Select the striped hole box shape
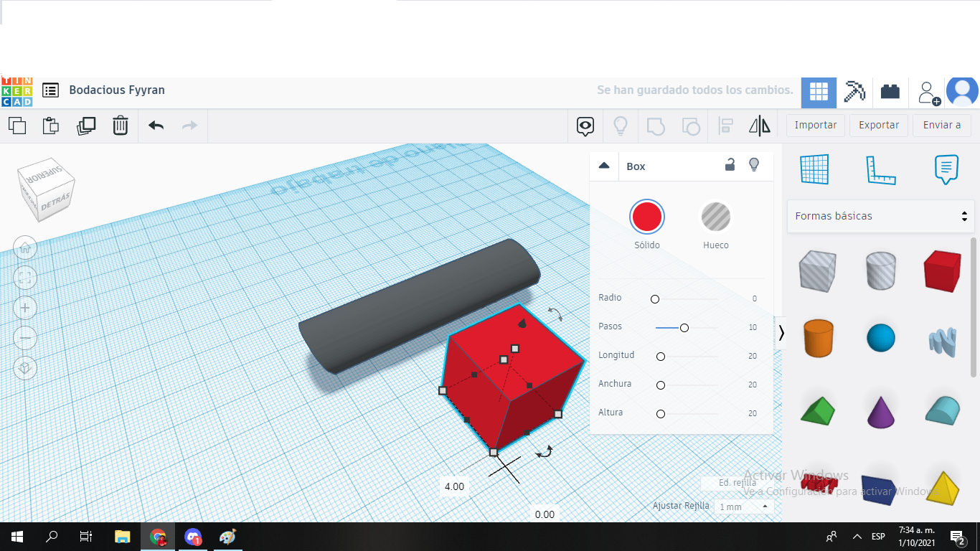Screen dimensions: 980x551 click(817, 270)
